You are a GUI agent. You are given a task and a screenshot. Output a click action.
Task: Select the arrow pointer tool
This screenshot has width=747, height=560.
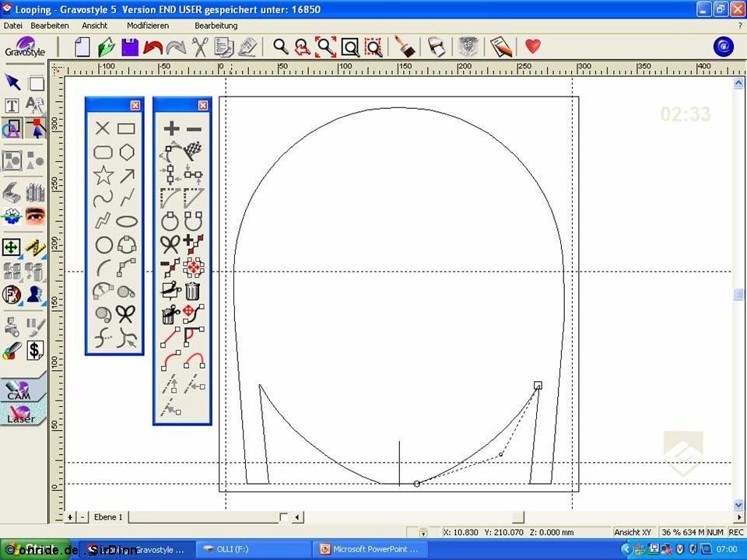tap(12, 82)
